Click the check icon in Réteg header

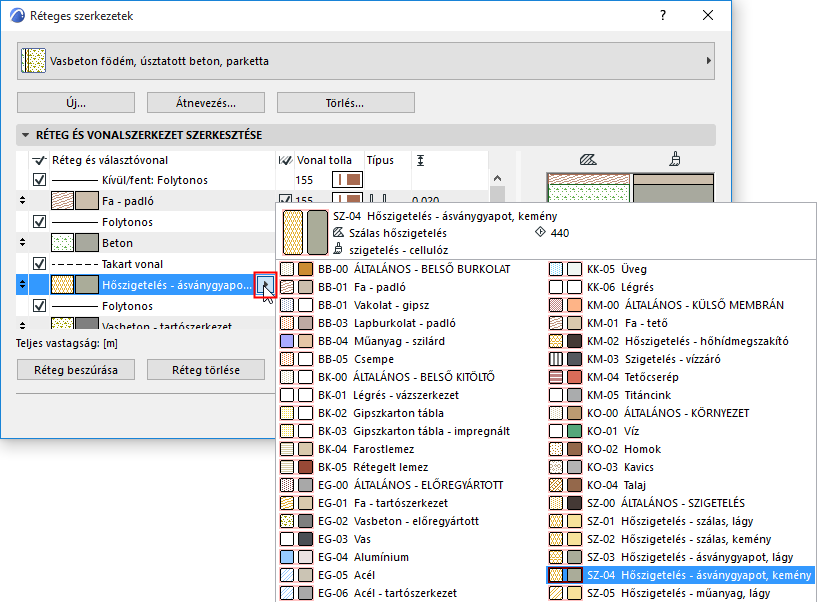click(x=40, y=160)
